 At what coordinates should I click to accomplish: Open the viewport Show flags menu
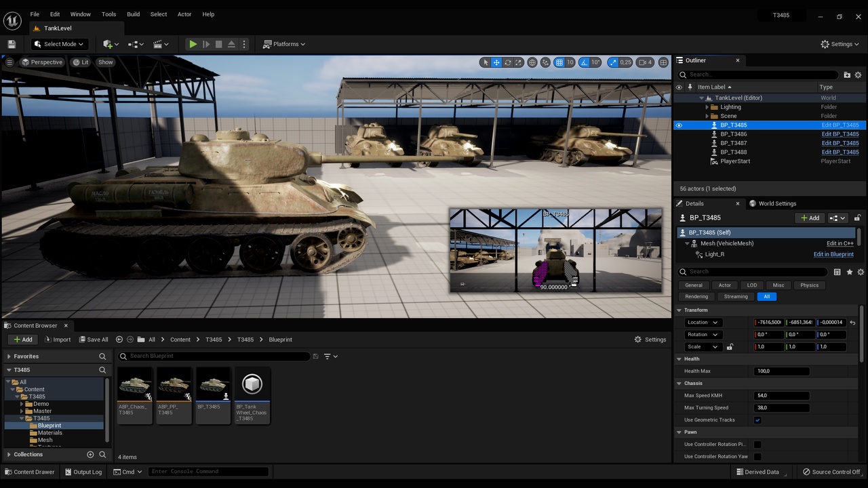tap(105, 62)
